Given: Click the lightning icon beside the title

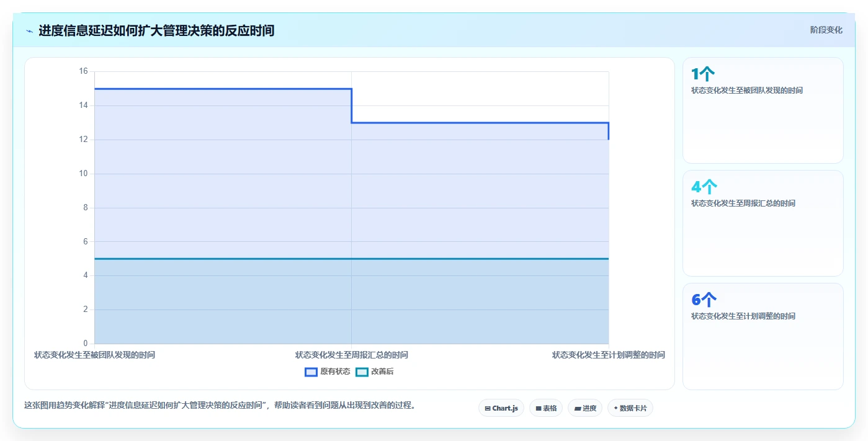Looking at the screenshot, I should click(x=29, y=31).
